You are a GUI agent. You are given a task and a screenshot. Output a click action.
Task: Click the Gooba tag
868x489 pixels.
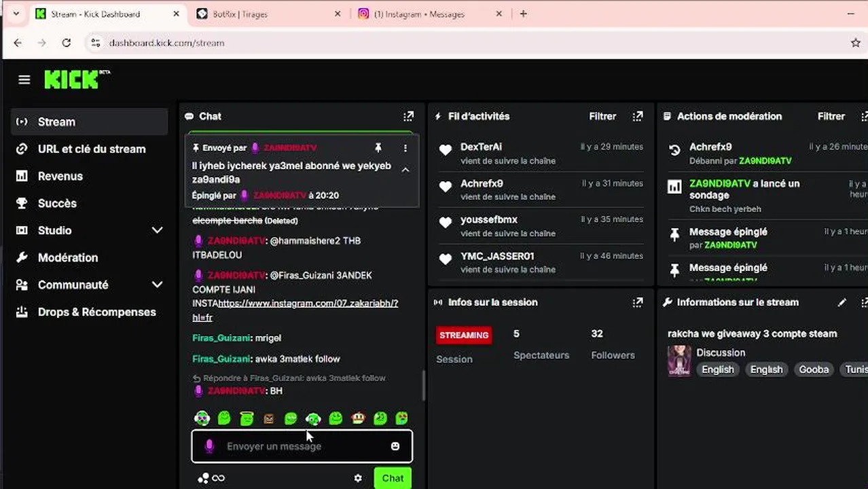pos(814,369)
